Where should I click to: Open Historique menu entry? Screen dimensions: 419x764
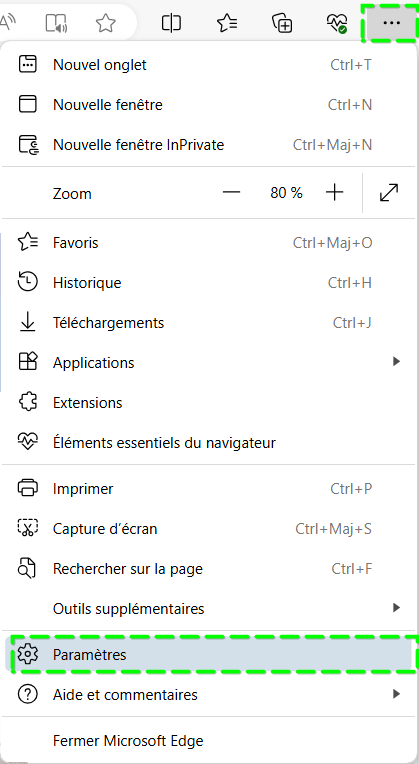(x=210, y=283)
